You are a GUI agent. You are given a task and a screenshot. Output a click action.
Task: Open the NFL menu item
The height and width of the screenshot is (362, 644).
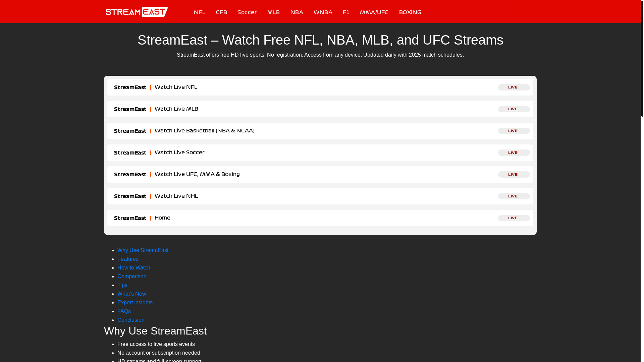click(200, 12)
